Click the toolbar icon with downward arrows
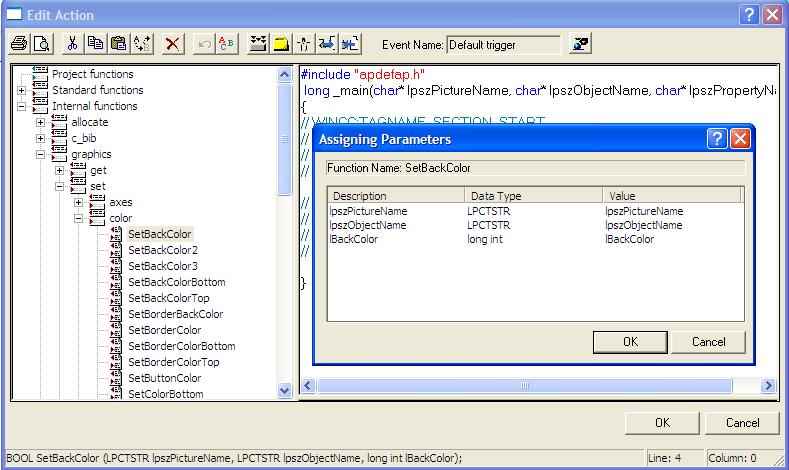The height and width of the screenshot is (470, 789). click(x=258, y=44)
